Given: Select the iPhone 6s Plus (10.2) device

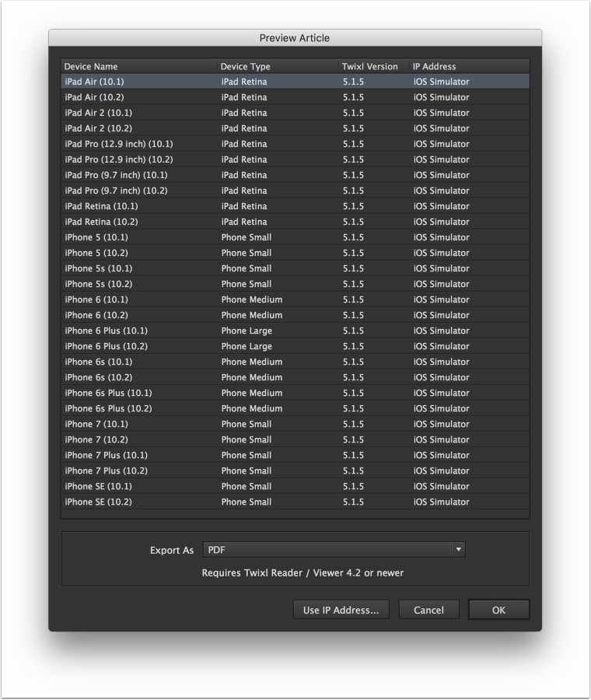Looking at the screenshot, I should [295, 408].
